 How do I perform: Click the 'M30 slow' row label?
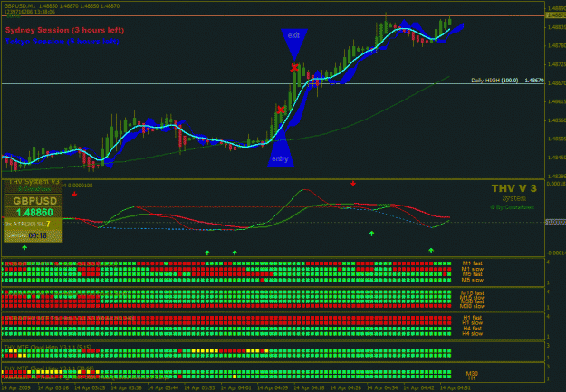[472, 306]
